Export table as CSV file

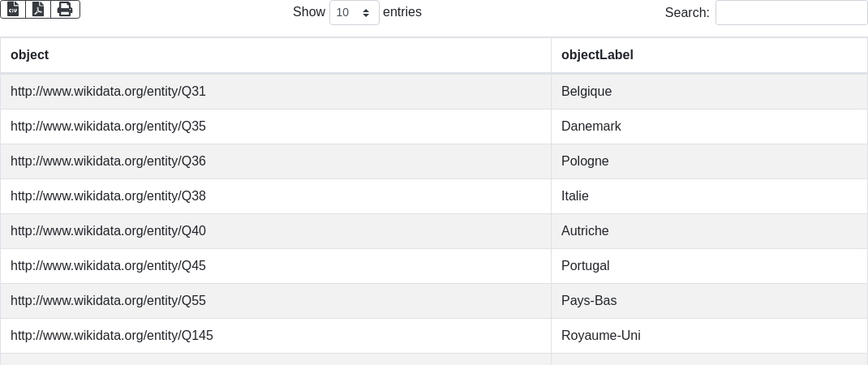pyautogui.click(x=13, y=10)
